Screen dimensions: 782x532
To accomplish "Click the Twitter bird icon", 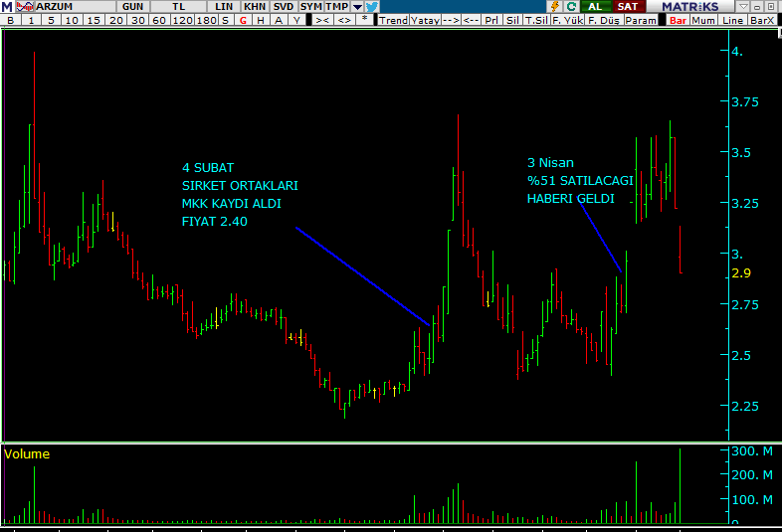I will [371, 6].
